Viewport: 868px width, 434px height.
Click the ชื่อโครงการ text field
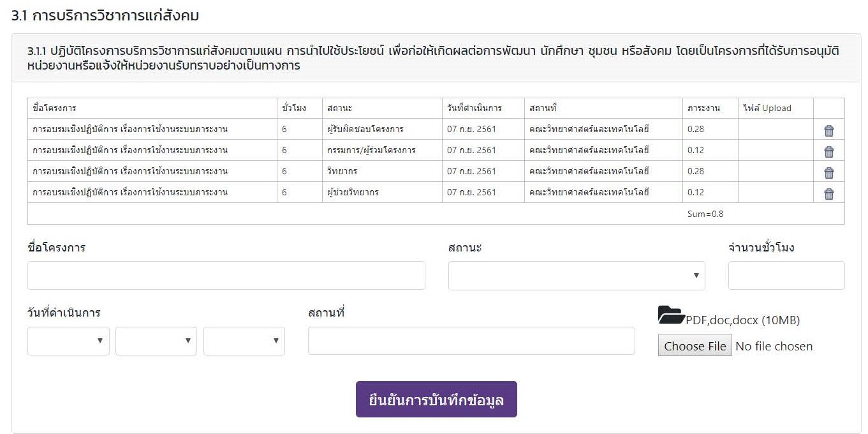(x=226, y=276)
